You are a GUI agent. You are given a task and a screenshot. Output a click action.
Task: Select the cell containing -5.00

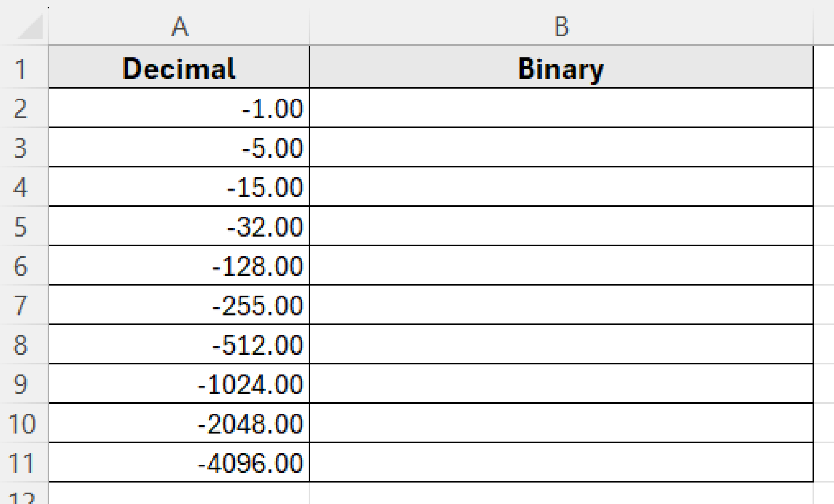pos(179,147)
